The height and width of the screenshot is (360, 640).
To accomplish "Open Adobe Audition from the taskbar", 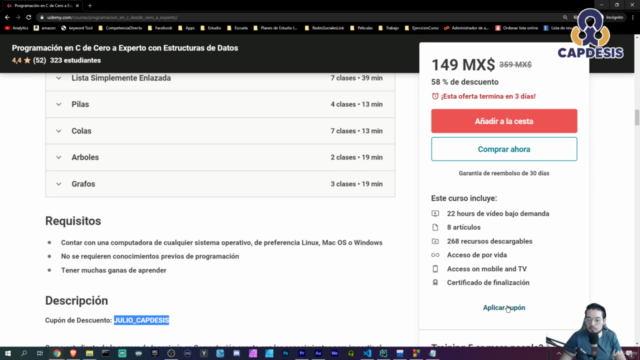I will pos(318,353).
